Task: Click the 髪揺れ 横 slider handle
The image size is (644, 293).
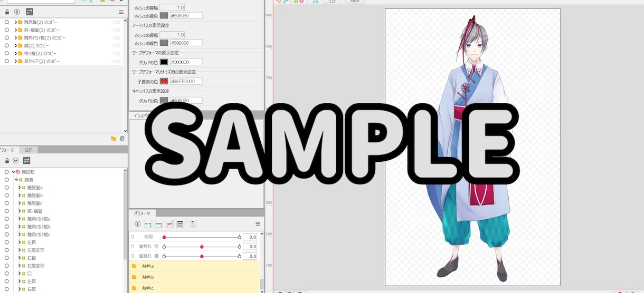Action: (x=202, y=256)
